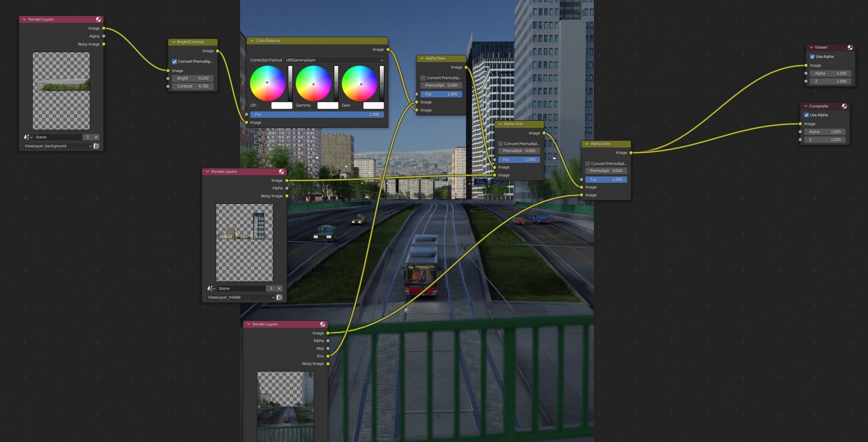Image resolution: width=868 pixels, height=442 pixels.
Task: Click the Viewer node preview sphere icon
Action: pos(850,47)
